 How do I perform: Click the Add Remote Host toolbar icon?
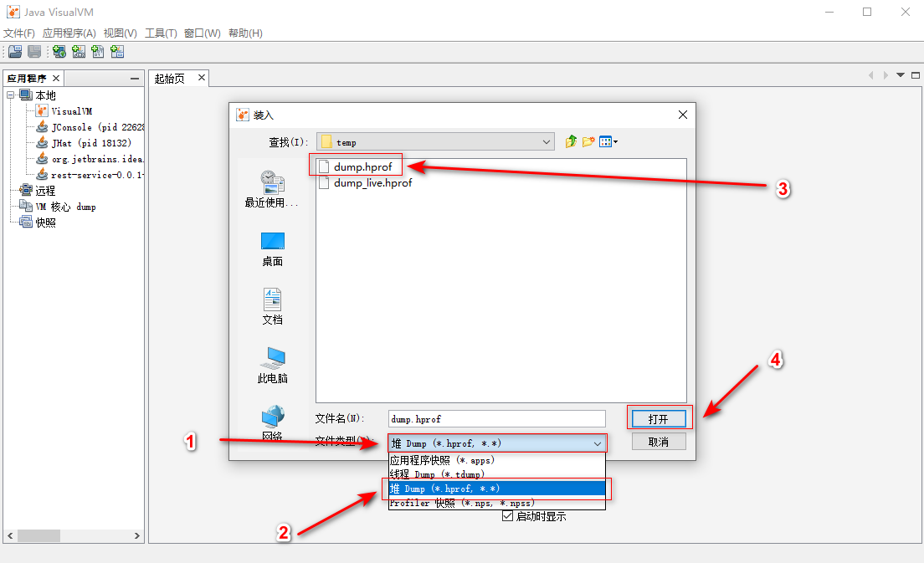(x=59, y=52)
